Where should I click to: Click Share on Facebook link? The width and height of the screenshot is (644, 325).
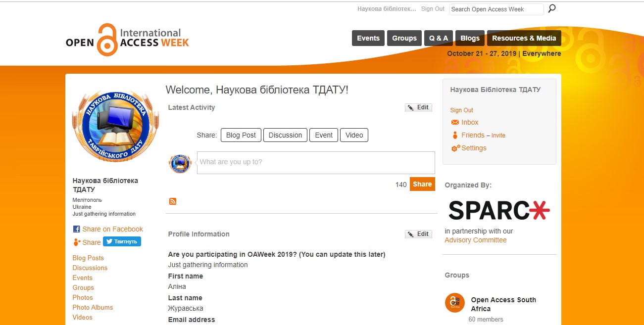112,229
